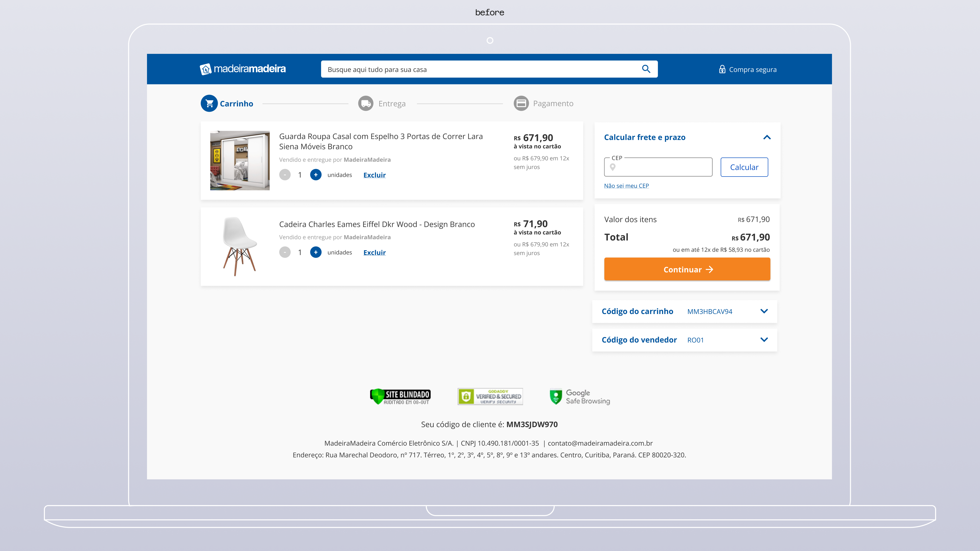Click the Site Blindado security badge

coord(400,397)
